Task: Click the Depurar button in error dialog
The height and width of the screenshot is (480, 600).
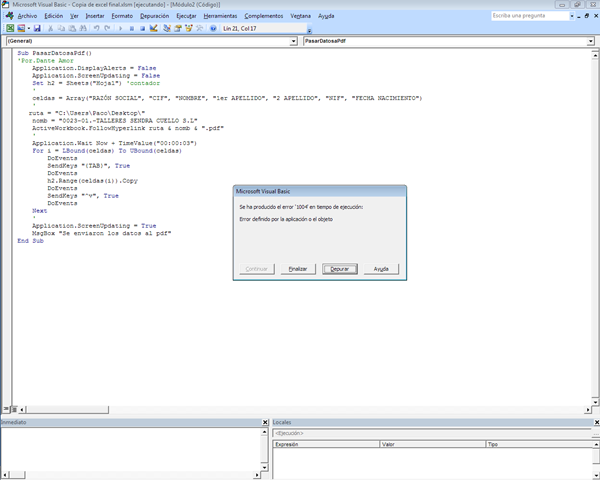Action: [339, 269]
